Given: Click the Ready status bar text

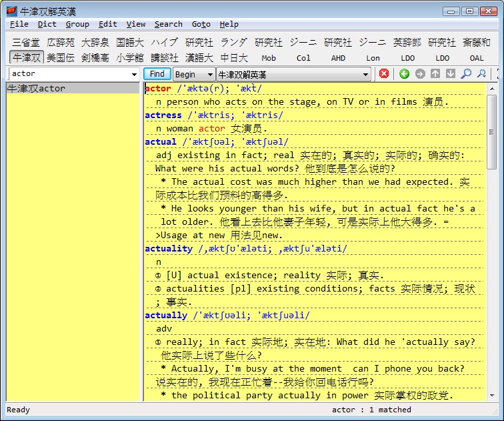Looking at the screenshot, I should 18,410.
